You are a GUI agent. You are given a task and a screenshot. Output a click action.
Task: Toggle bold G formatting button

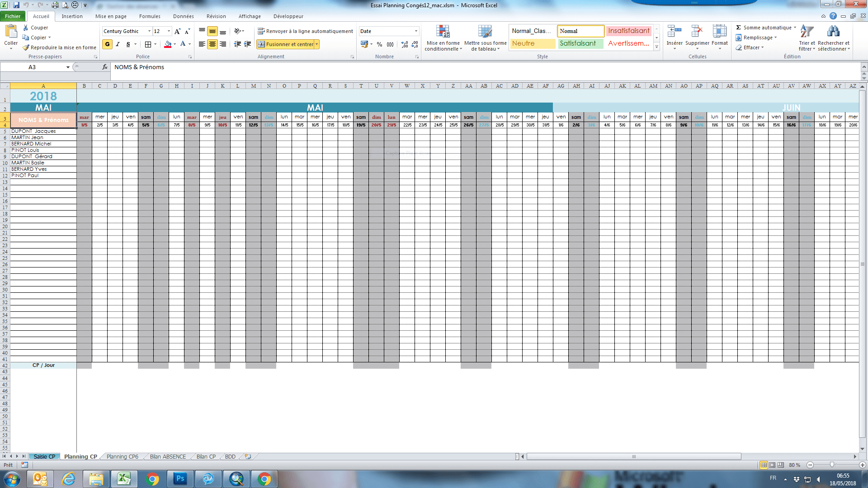click(x=107, y=44)
